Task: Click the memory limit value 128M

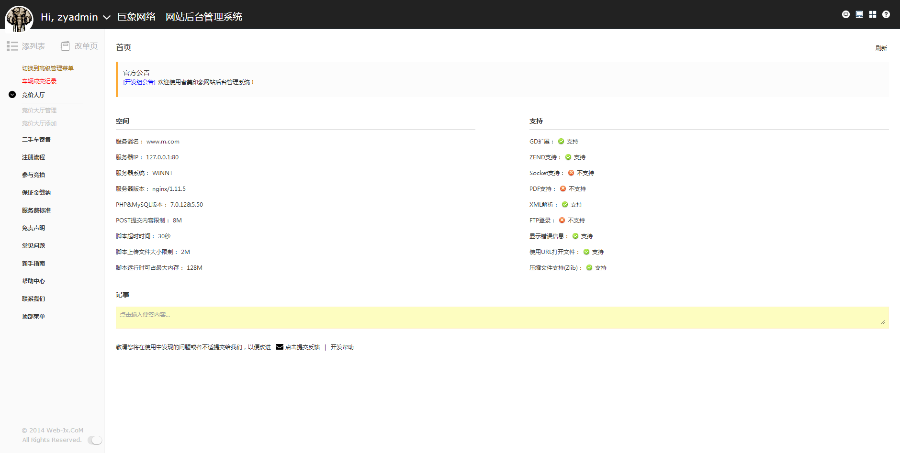Action: (195, 268)
